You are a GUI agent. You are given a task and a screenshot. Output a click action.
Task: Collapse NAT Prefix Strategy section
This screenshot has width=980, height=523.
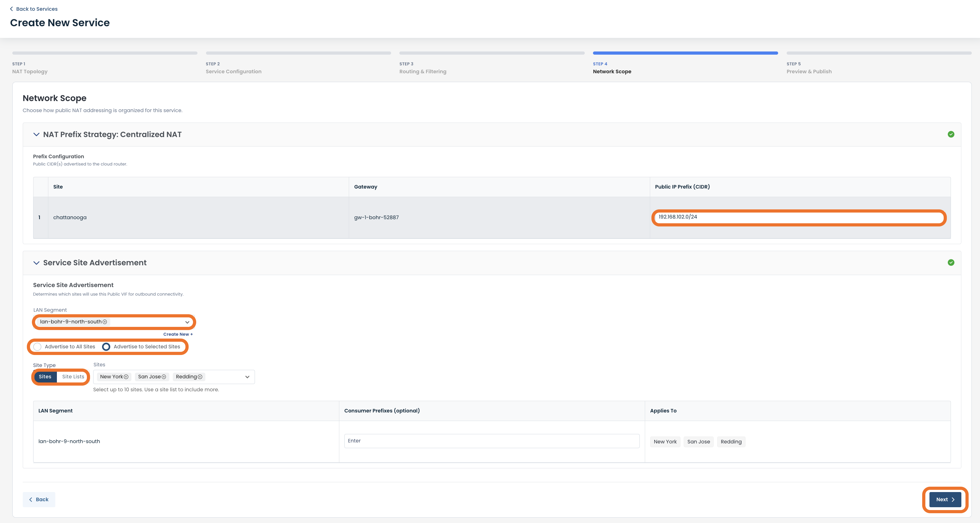[36, 134]
